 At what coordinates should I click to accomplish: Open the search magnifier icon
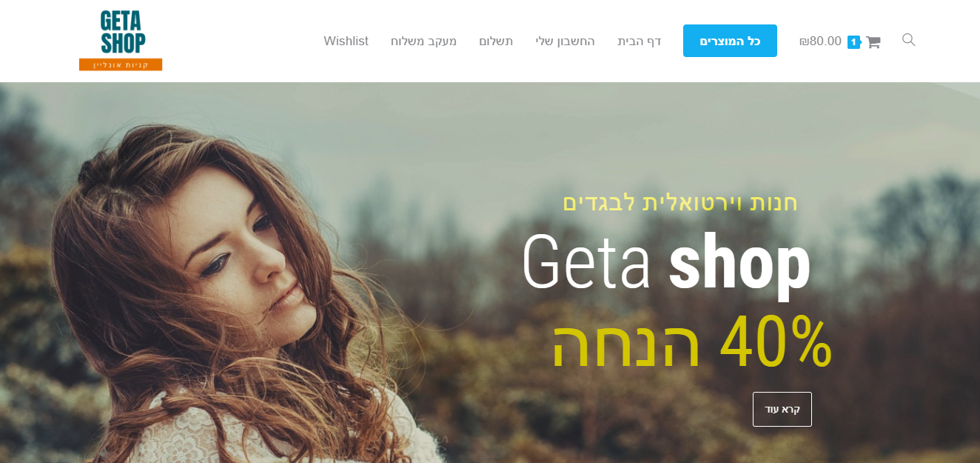[x=908, y=40]
